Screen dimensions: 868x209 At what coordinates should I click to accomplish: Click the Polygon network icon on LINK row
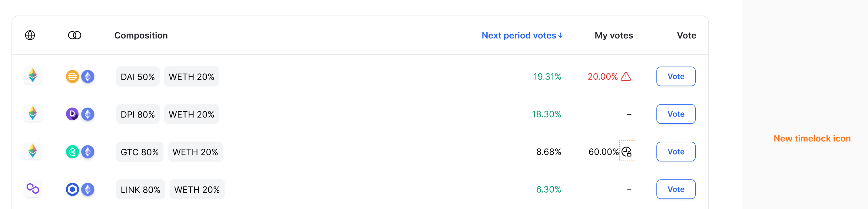point(32,189)
